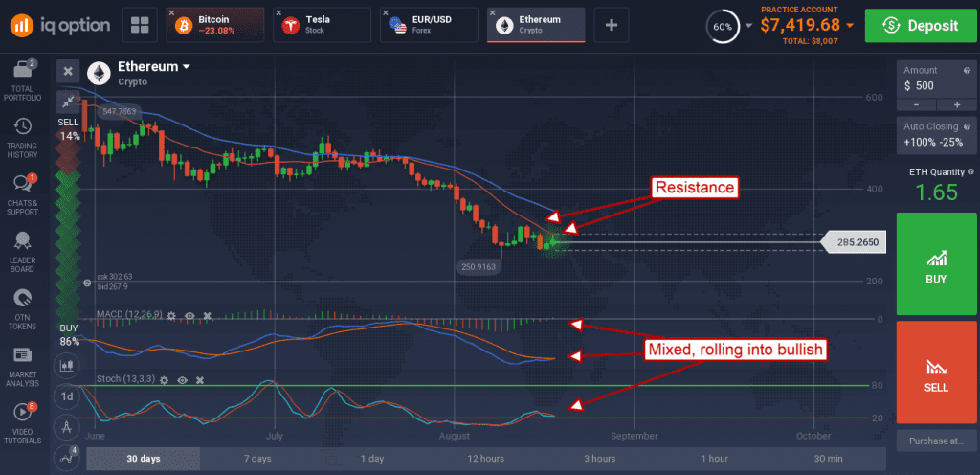Open the indicators button with badge 4
This screenshot has height=475, width=980.
point(66,458)
